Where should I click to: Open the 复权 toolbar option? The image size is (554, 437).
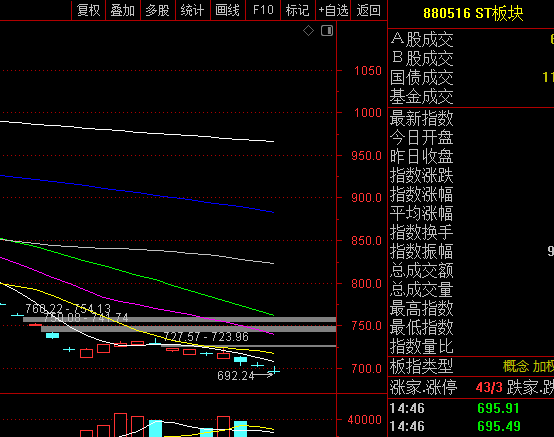tap(88, 10)
